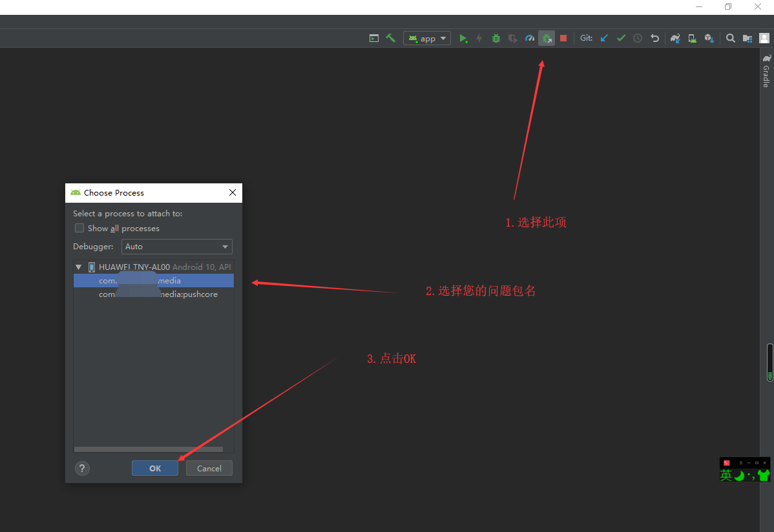Click OK to attach the debugger
The width and height of the screenshot is (774, 532).
154,468
